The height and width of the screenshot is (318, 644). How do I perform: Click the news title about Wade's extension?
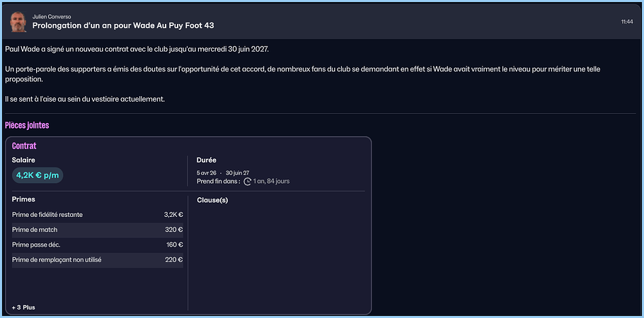coord(123,25)
